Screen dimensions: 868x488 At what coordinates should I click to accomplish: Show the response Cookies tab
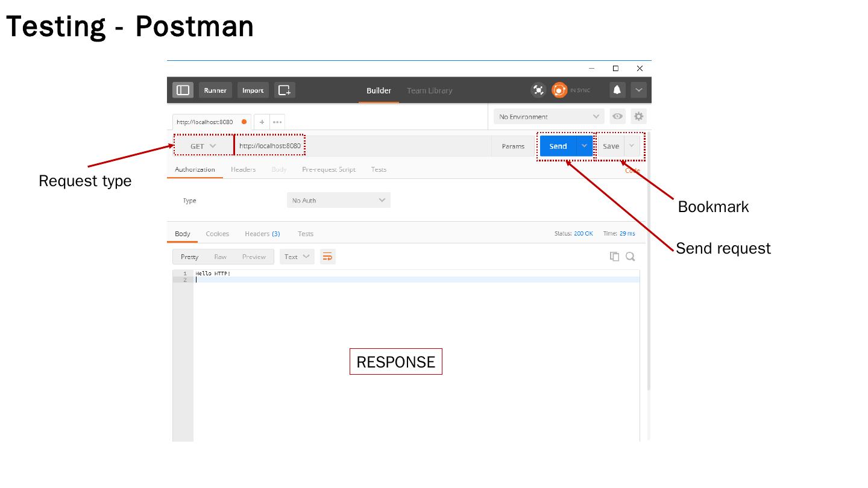[217, 234]
